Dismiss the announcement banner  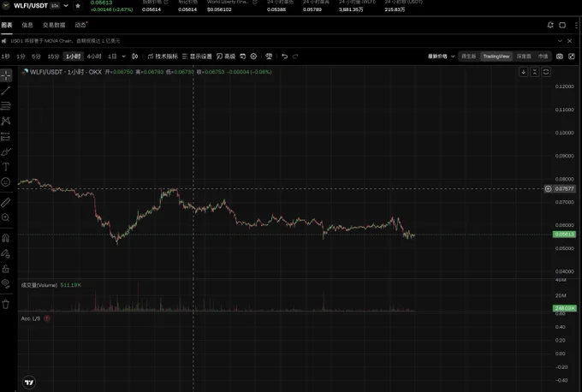click(x=570, y=41)
